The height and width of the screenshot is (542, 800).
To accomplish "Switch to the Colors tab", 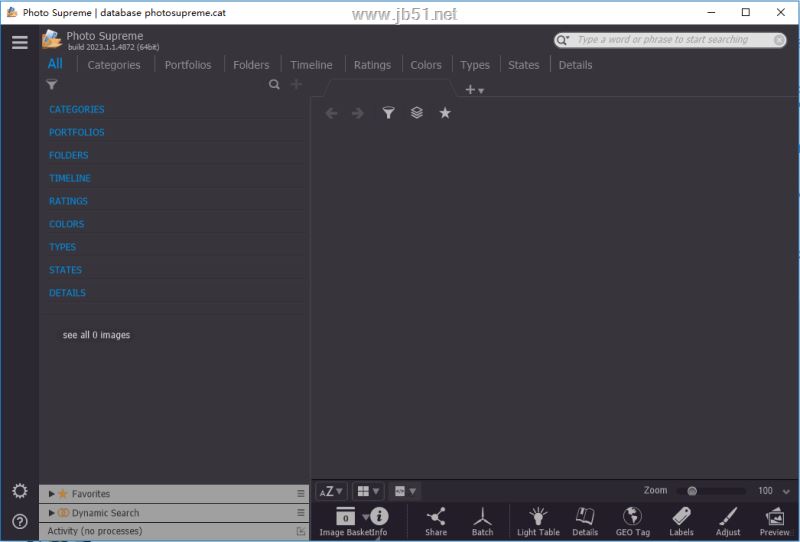I will (x=426, y=65).
